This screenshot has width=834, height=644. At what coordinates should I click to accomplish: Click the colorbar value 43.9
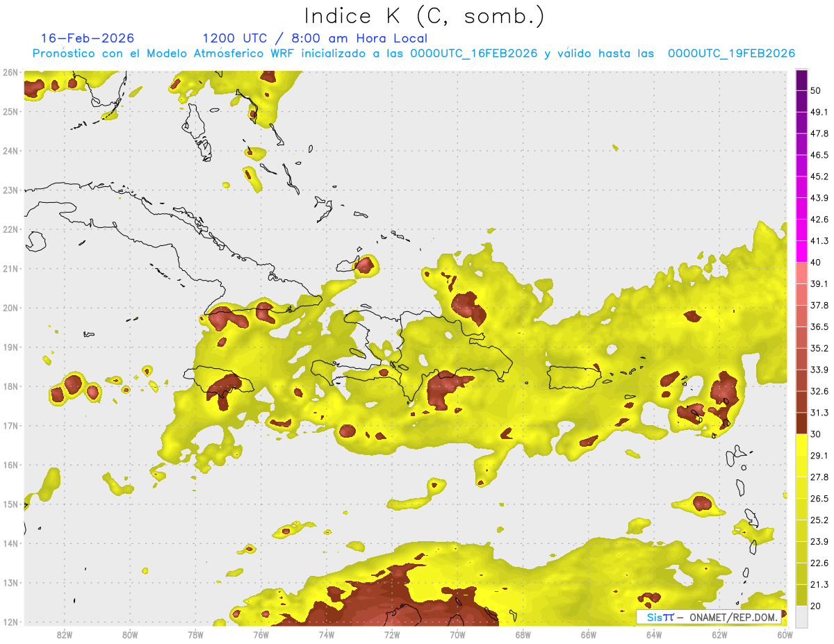(819, 198)
